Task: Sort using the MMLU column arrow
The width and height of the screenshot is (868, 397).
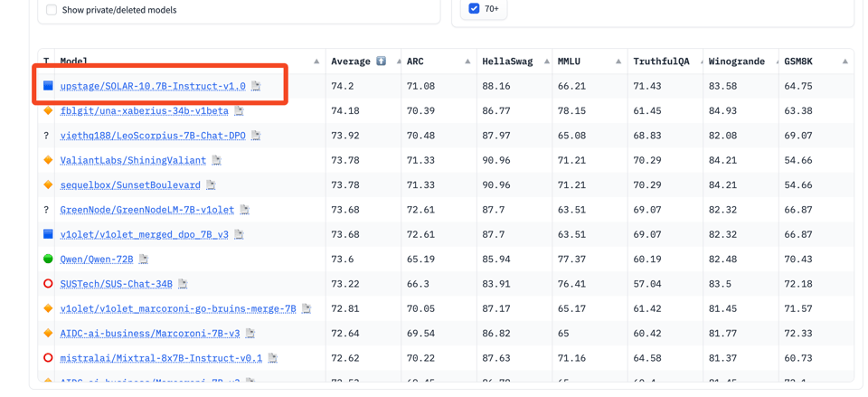Action: (x=618, y=61)
